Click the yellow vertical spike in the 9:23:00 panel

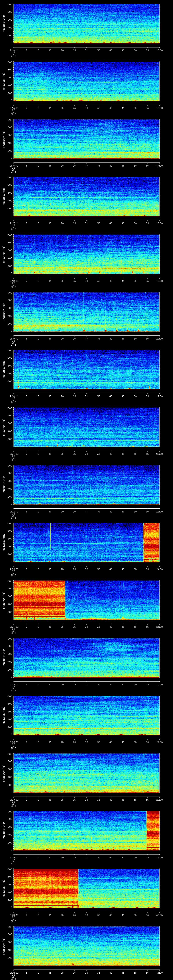coord(50,536)
